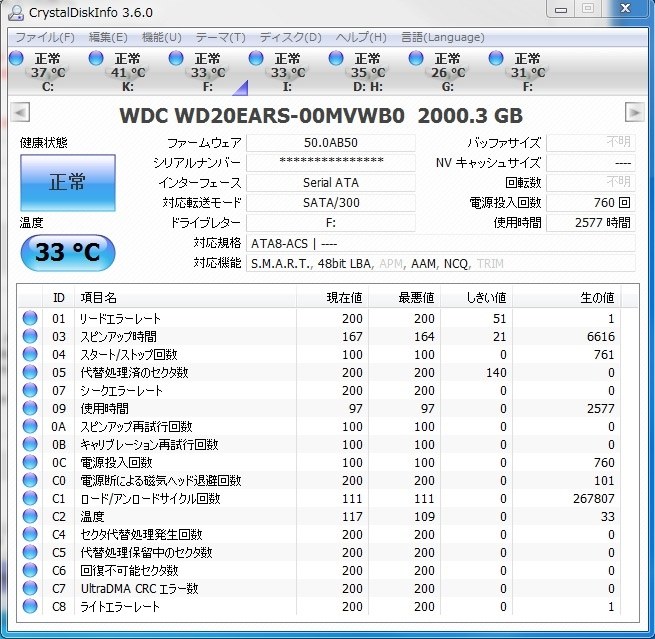Click the 現在値 column header

[332, 297]
